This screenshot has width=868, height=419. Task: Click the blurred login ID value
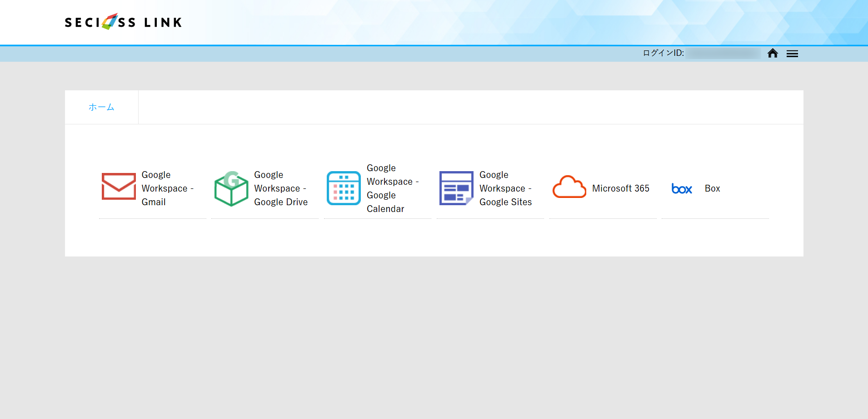tap(723, 54)
